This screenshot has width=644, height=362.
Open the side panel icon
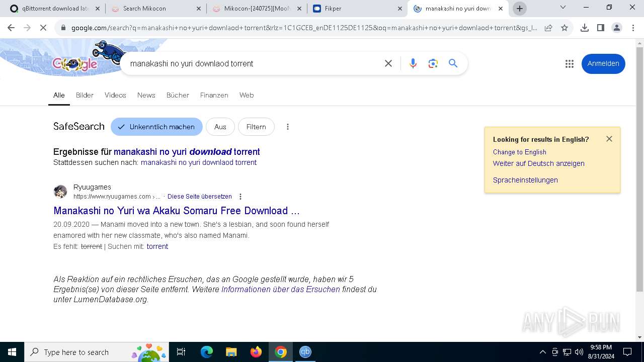pyautogui.click(x=601, y=28)
